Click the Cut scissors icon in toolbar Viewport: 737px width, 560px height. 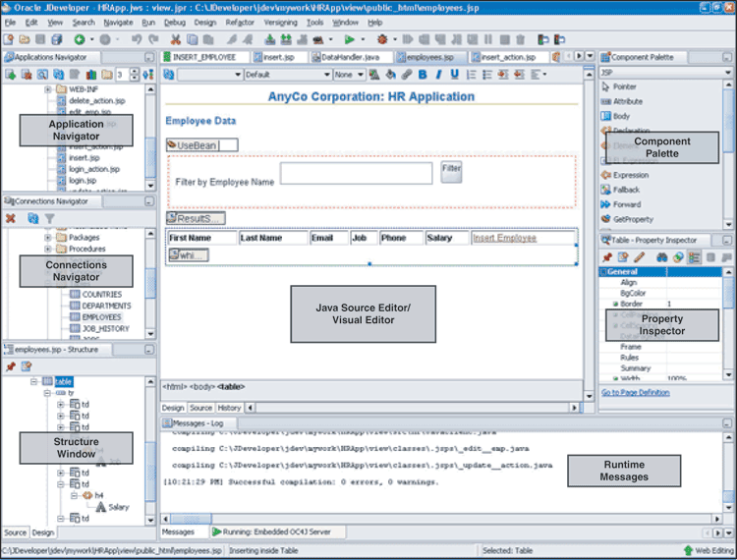176,39
